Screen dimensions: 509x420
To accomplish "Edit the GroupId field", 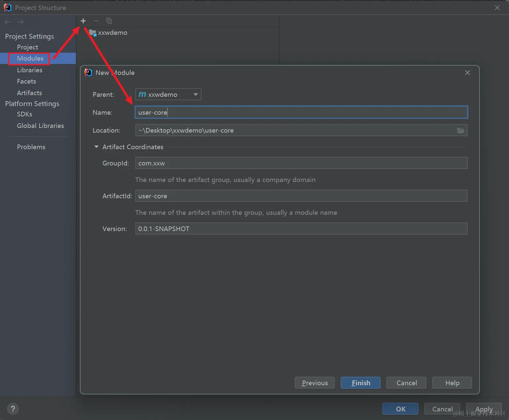I will tap(301, 163).
